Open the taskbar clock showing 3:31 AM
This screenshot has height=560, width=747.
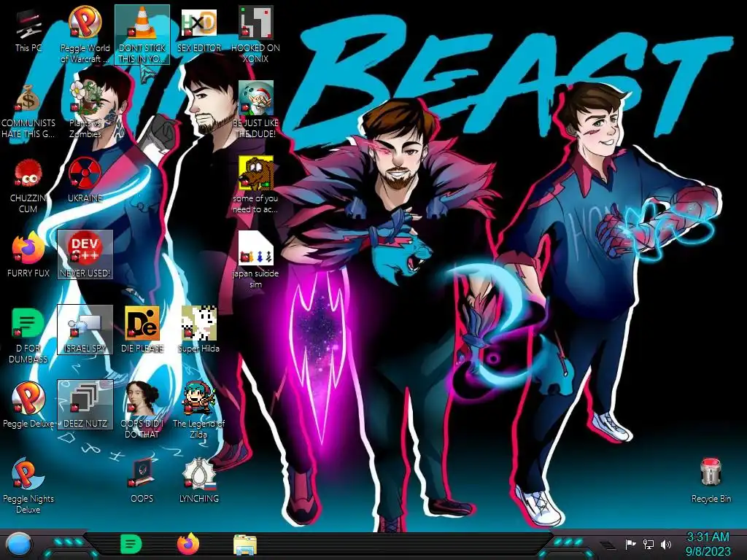pyautogui.click(x=708, y=544)
